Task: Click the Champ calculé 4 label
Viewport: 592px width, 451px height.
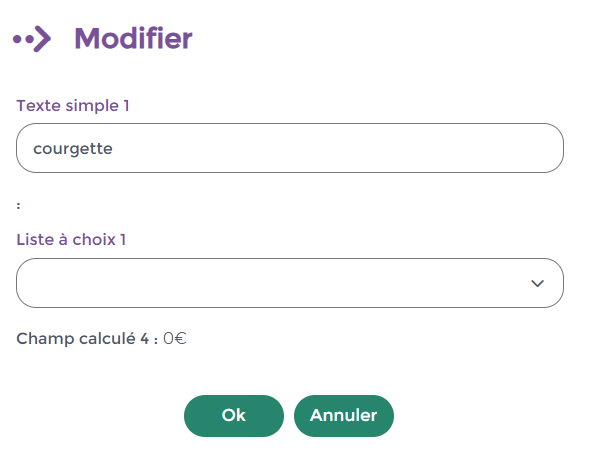Action: (87, 339)
